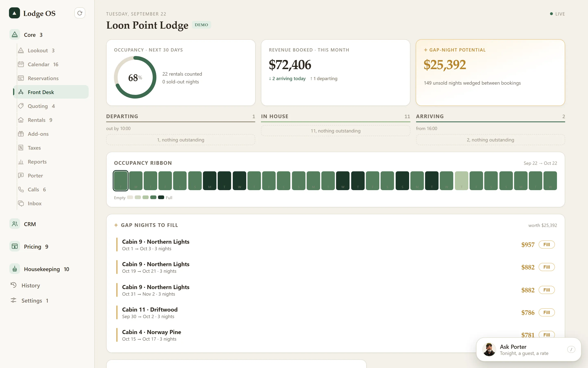Click the Porter chat icon
This screenshot has width=588, height=368.
21,175
